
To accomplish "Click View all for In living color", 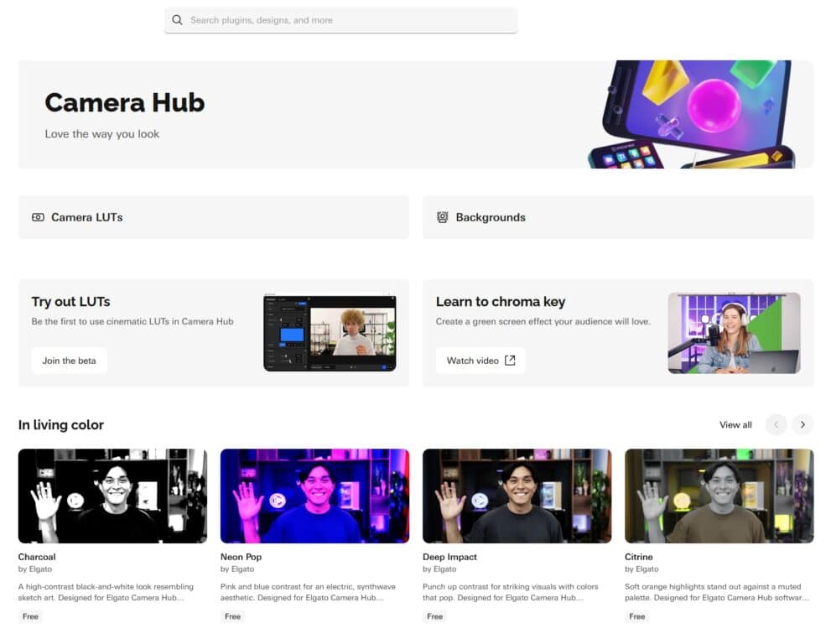I will 735,425.
